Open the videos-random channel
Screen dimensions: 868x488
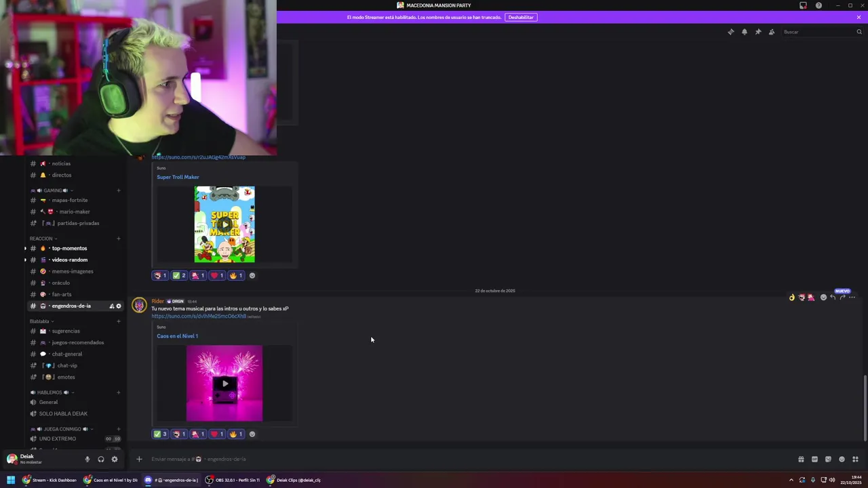point(76,260)
